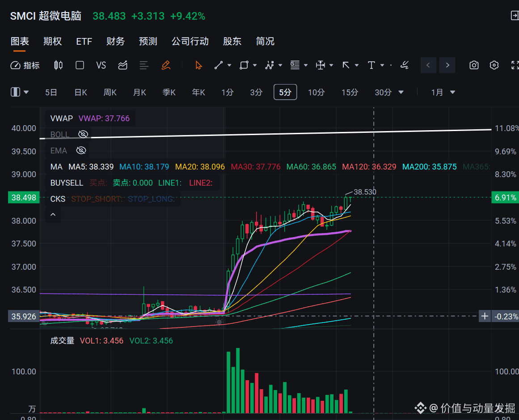
Task: Switch to the ETF tab
Action: (x=84, y=42)
